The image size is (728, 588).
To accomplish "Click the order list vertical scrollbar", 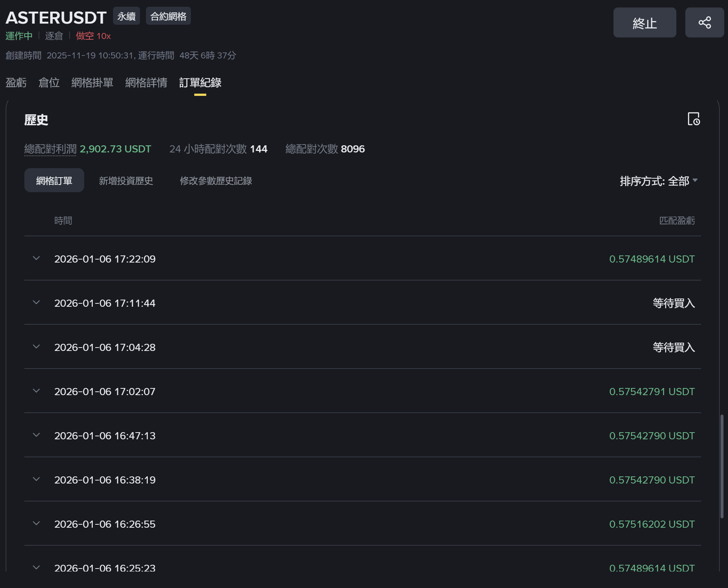I will pyautogui.click(x=722, y=466).
